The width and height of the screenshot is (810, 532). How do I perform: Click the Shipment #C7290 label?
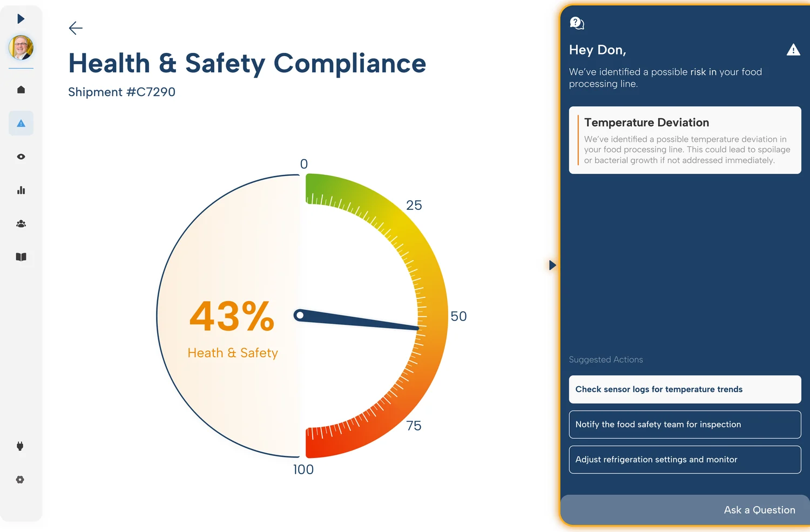coord(122,92)
